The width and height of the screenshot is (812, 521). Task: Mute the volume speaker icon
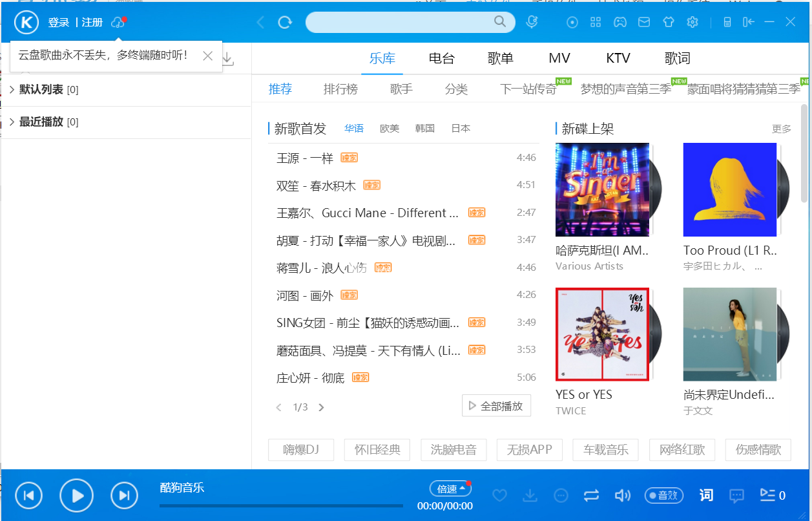pos(622,496)
